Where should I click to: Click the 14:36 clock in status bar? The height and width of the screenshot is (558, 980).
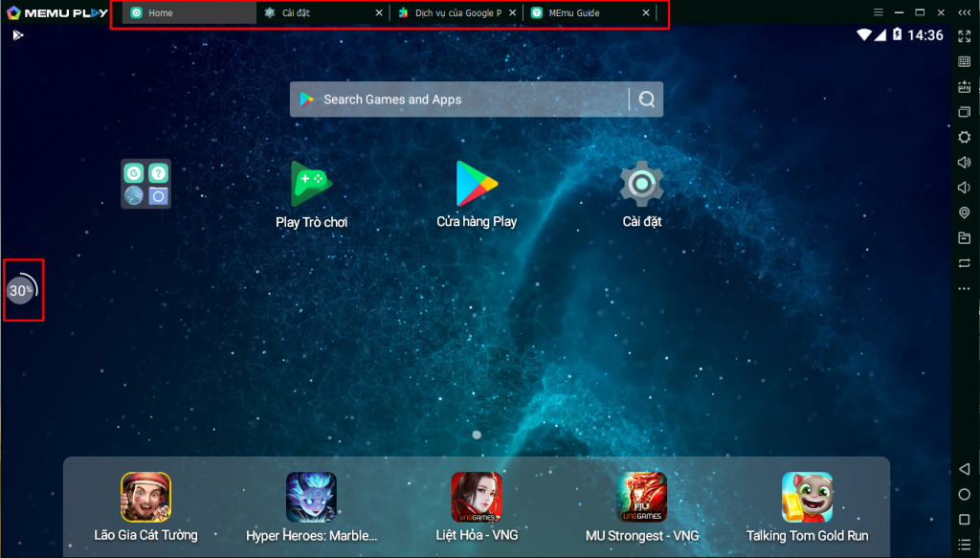point(925,35)
